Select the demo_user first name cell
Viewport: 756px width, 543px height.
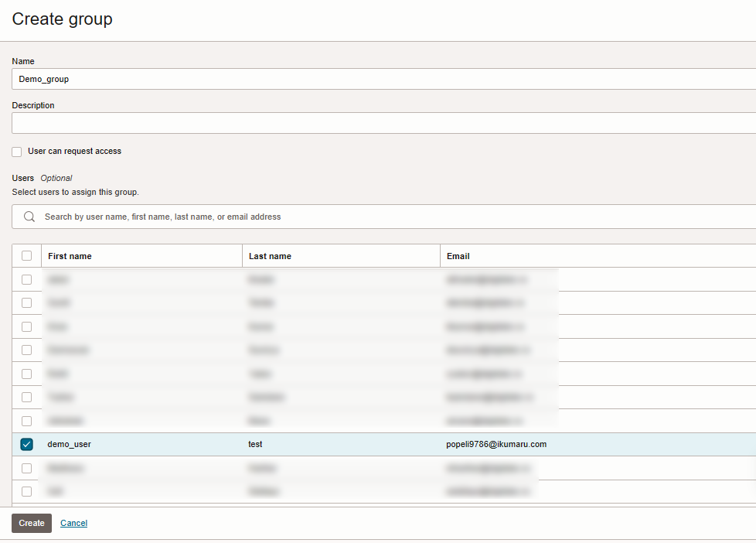(x=70, y=444)
